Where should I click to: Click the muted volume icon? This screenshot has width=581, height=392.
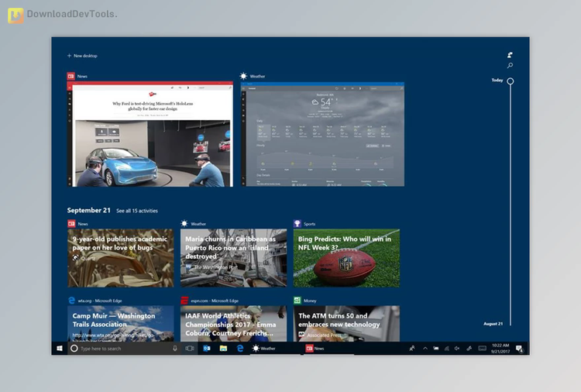pyautogui.click(x=457, y=349)
